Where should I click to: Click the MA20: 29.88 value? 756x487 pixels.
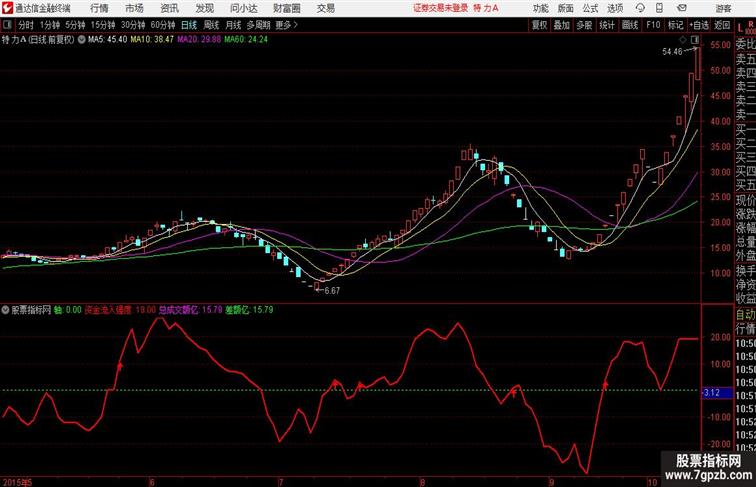tap(199, 39)
